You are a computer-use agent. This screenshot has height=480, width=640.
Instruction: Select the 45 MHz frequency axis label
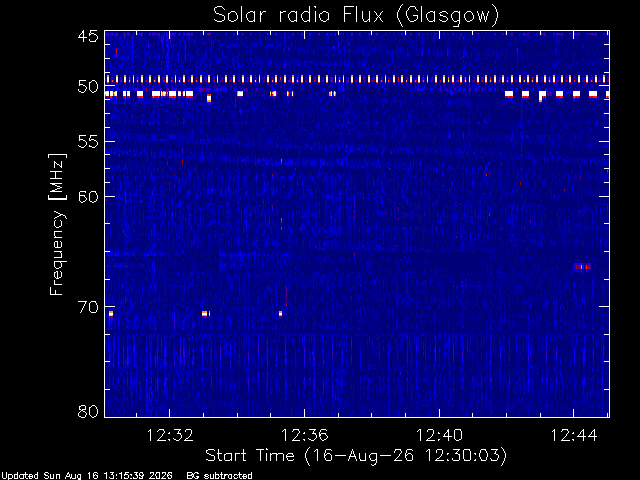(88, 36)
